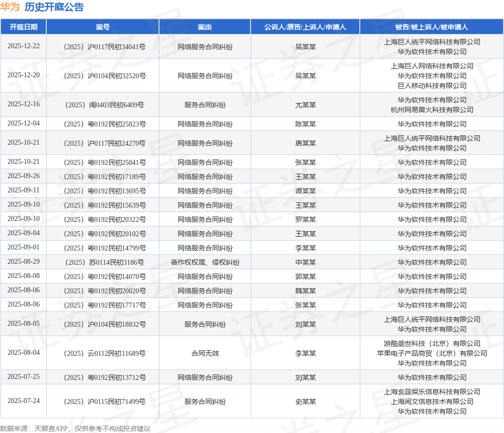The height and width of the screenshot is (433, 504).
Task: Click plaintiff 陈某某
Action: [305, 124]
